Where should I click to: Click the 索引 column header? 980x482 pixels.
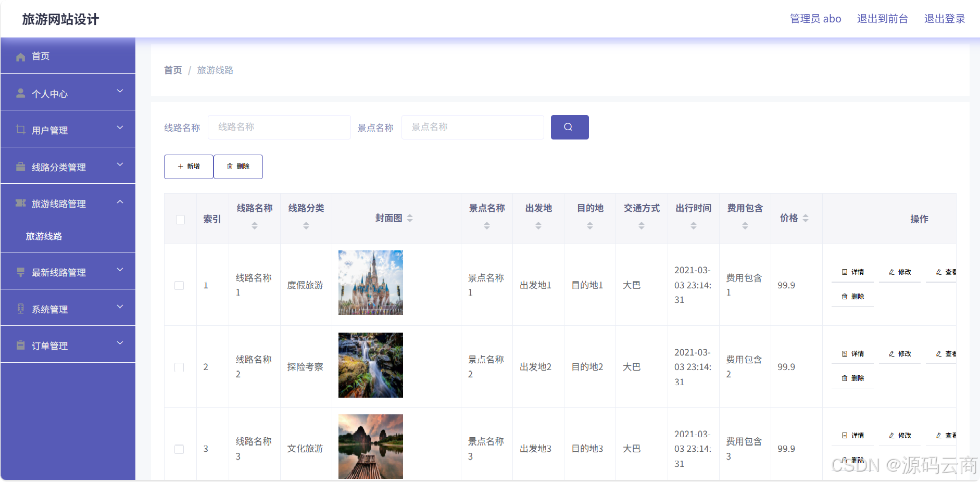click(212, 219)
